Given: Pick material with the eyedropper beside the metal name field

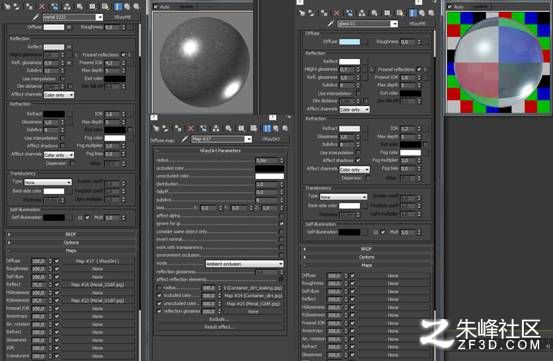Looking at the screenshot, I should click(x=36, y=17).
